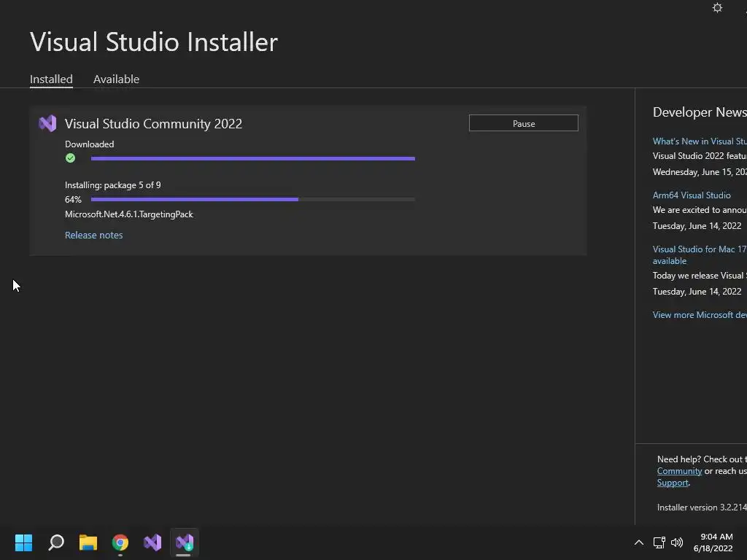
Task: Open Visual Studio for Mac news link
Action: click(700, 254)
